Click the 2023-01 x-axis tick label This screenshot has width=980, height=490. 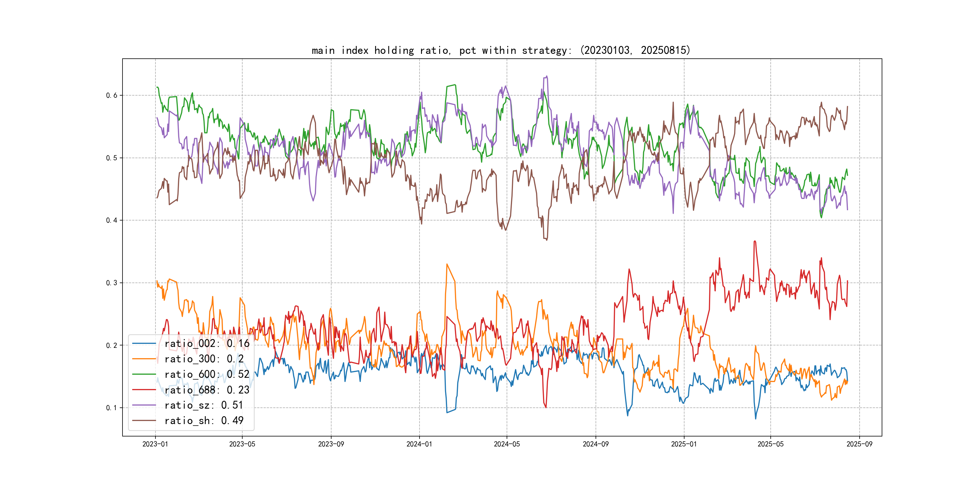click(x=155, y=444)
